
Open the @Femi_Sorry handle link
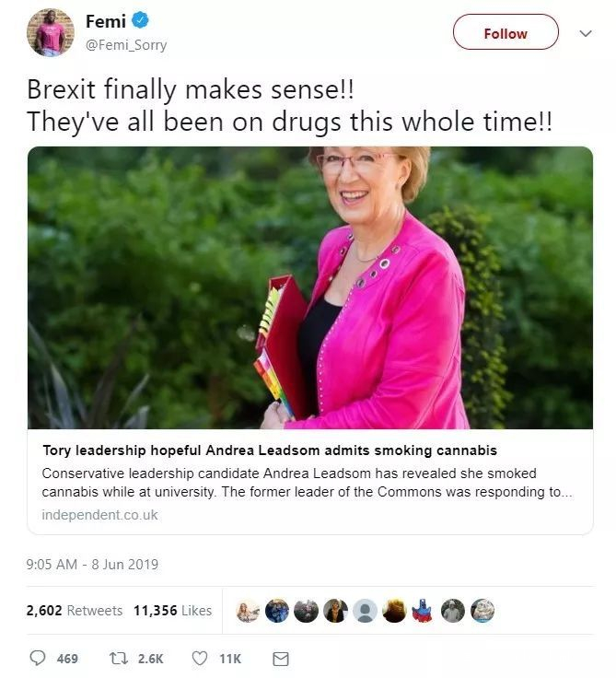coord(126,44)
